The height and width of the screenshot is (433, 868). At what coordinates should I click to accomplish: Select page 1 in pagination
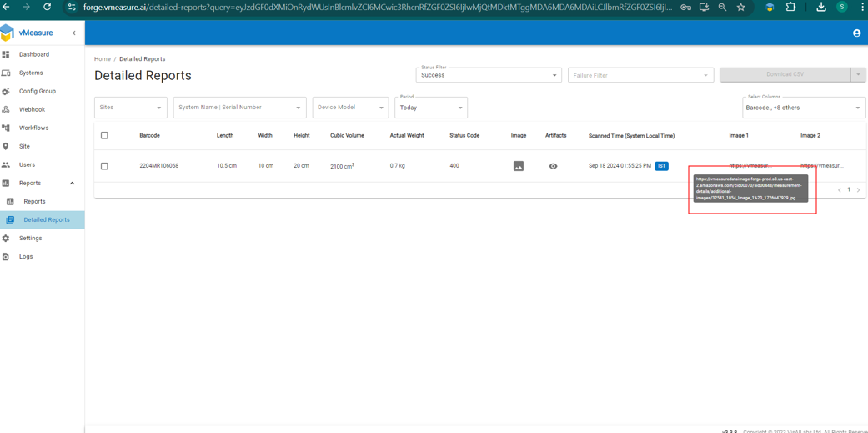click(849, 190)
